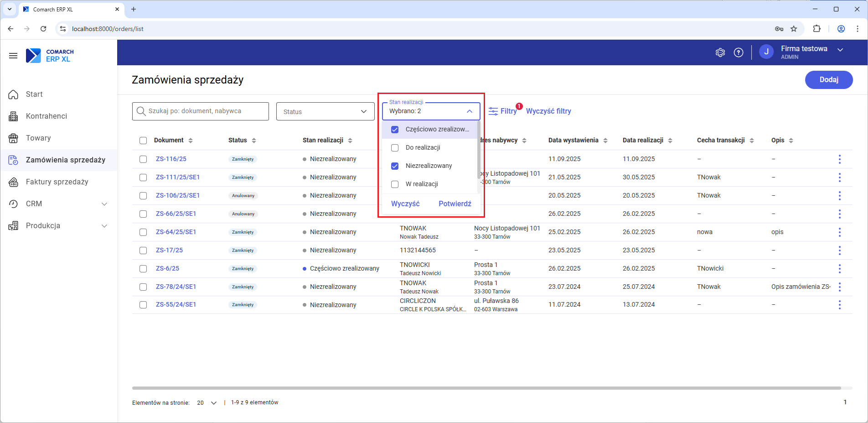
Task: Open Towary from the sidebar
Action: [38, 138]
